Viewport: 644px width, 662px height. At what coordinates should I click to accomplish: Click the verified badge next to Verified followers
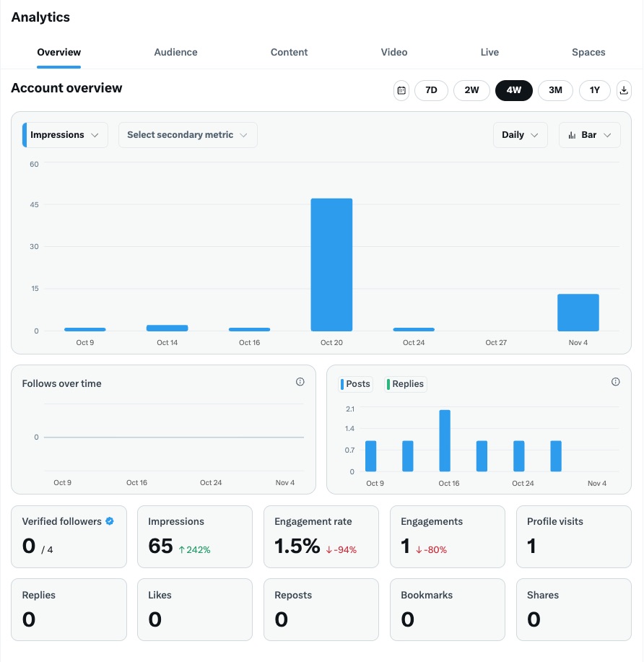[110, 521]
